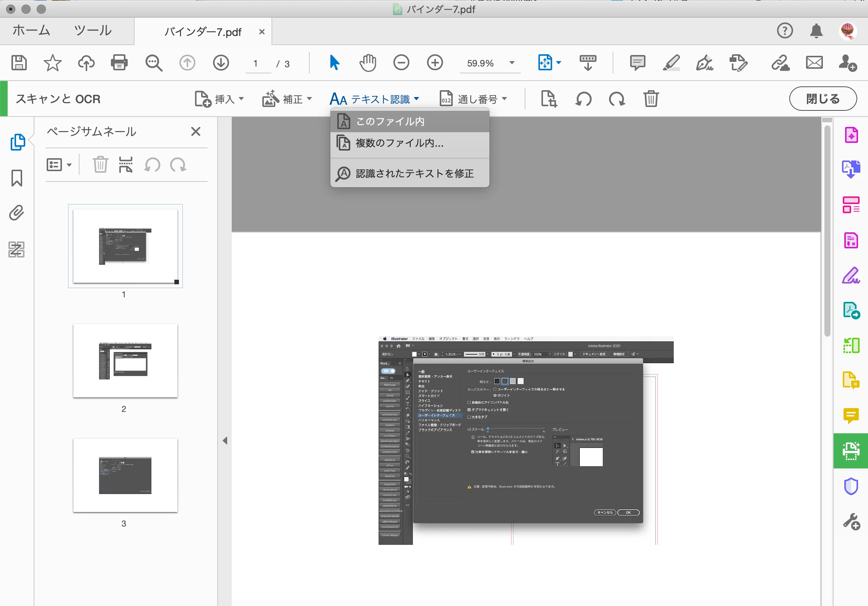Open the bookmarks panel icon
This screenshot has width=868, height=606.
pos(17,178)
